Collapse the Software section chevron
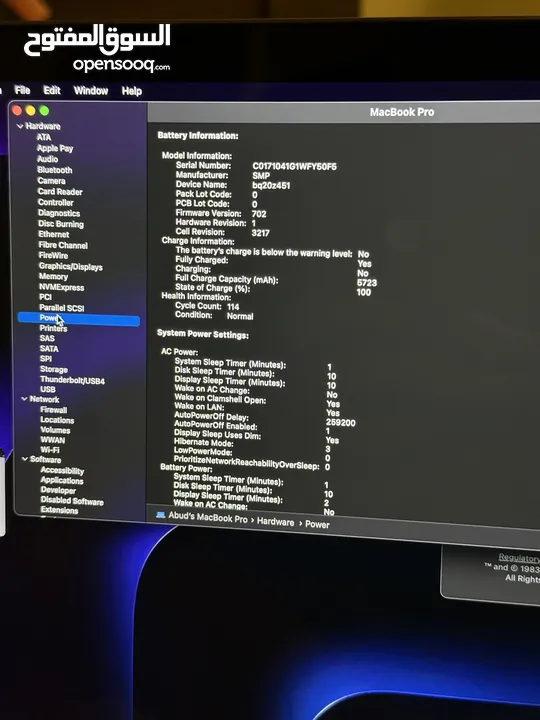This screenshot has height=720, width=540. point(25,459)
